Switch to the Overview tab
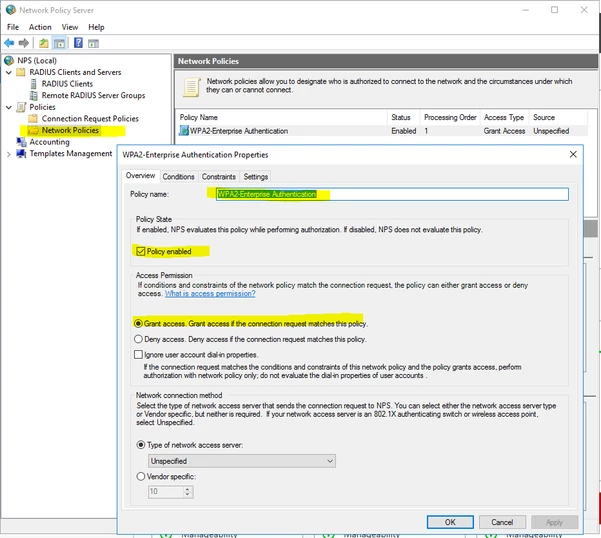 (x=140, y=176)
